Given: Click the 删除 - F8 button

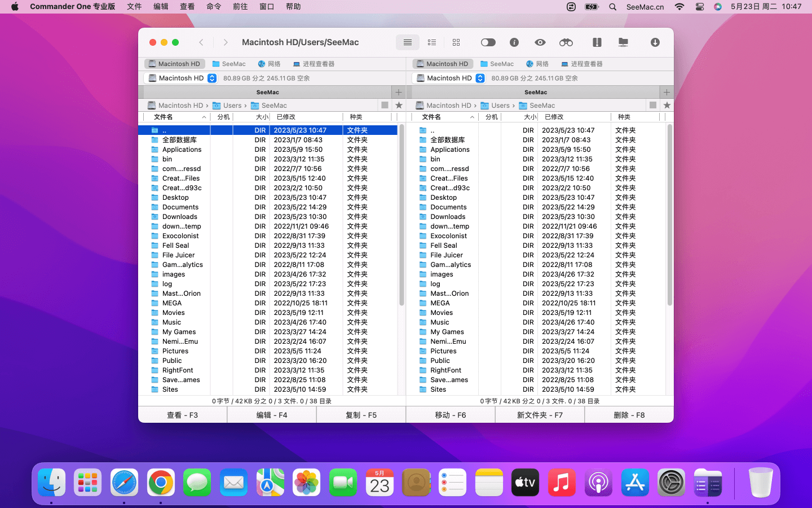Looking at the screenshot, I should pos(629,415).
